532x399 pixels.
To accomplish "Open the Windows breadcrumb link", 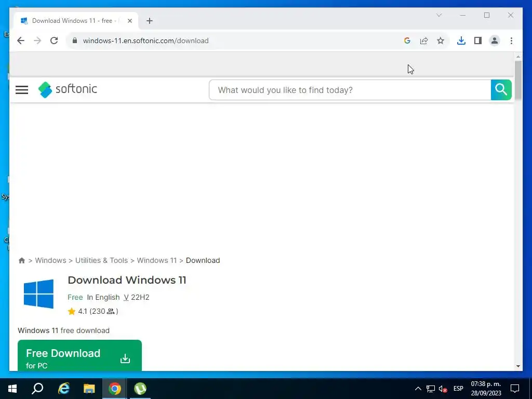I will click(x=50, y=260).
